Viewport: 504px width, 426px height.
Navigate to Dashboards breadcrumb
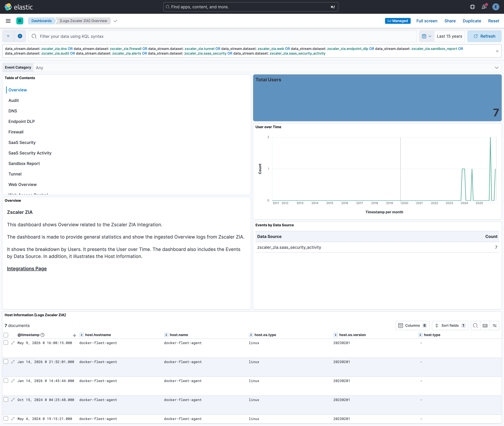click(x=42, y=21)
